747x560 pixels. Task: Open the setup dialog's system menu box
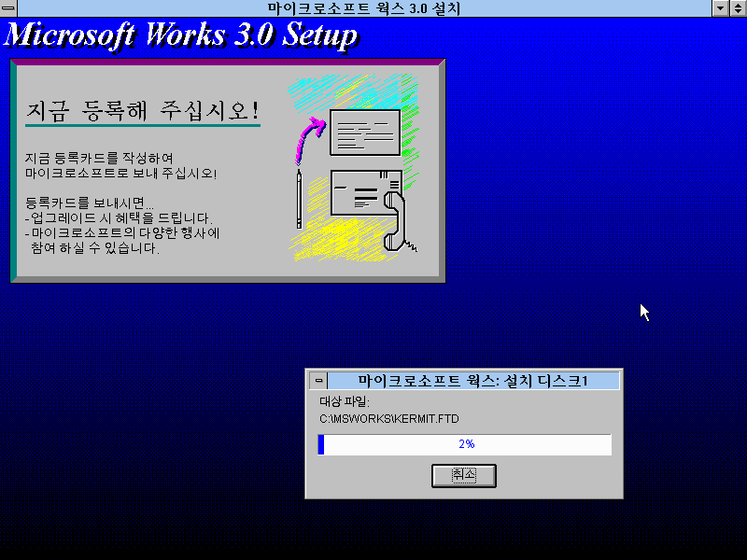pyautogui.click(x=318, y=381)
